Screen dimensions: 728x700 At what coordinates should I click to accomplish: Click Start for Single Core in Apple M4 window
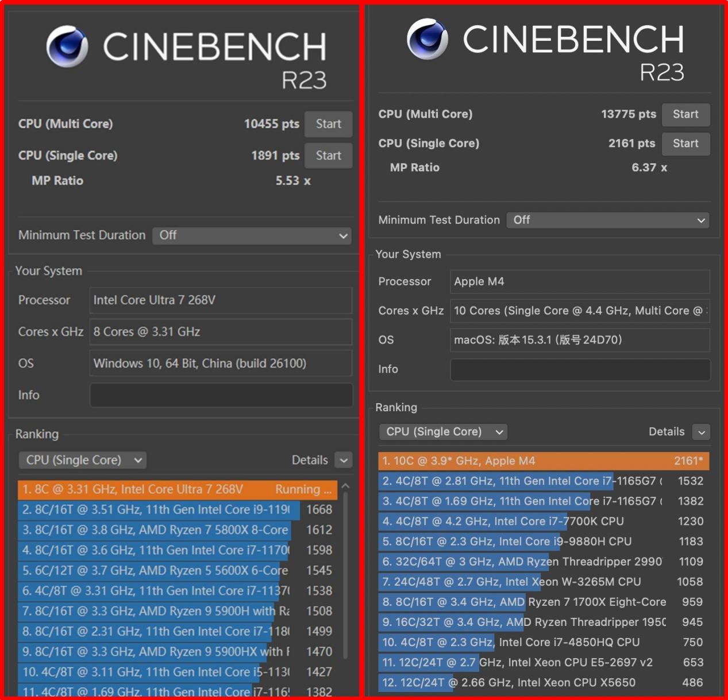coord(685,144)
